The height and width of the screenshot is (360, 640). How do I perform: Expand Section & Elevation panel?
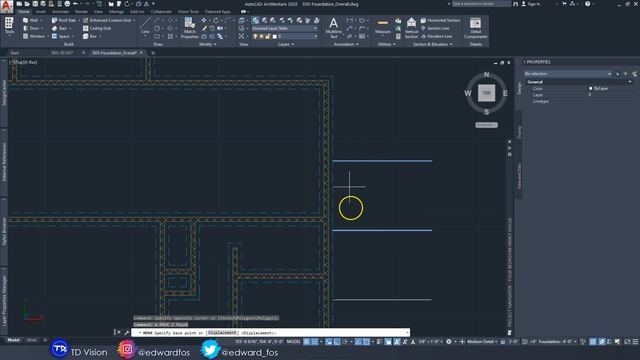click(432, 44)
